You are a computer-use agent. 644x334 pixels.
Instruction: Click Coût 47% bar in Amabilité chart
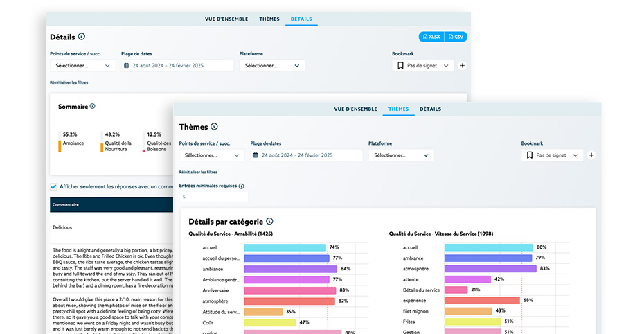(x=270, y=322)
